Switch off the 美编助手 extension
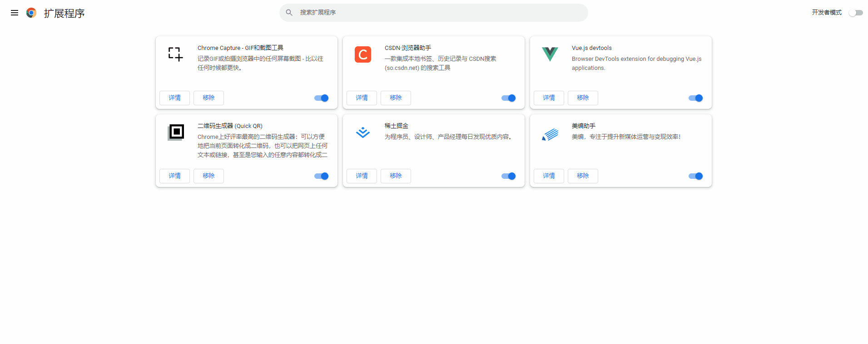Viewport: 868px width, 344px height. coord(696,176)
